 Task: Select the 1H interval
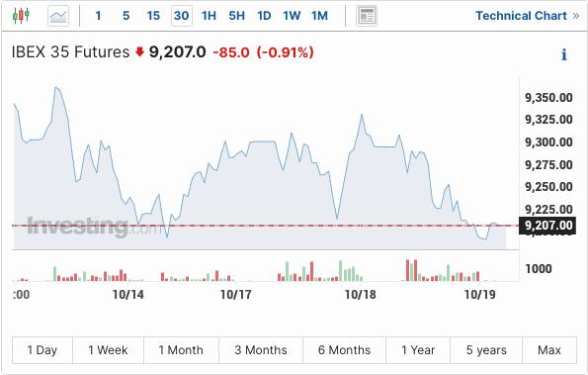click(x=209, y=16)
